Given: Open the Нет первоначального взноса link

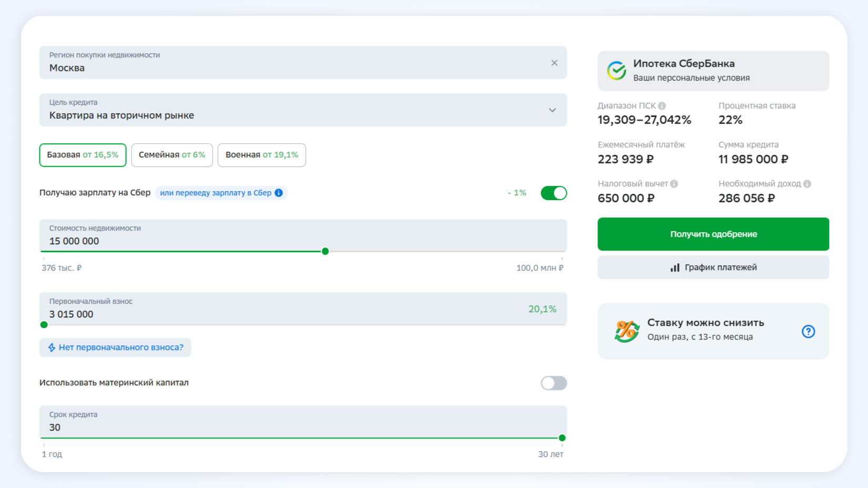Looking at the screenshot, I should tap(115, 347).
